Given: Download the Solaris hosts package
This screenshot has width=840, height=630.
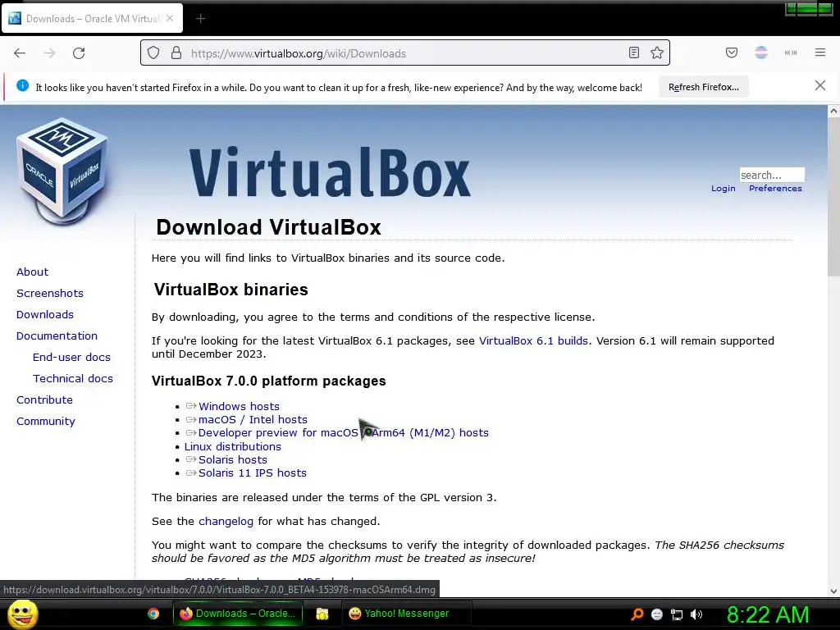Looking at the screenshot, I should (x=232, y=459).
